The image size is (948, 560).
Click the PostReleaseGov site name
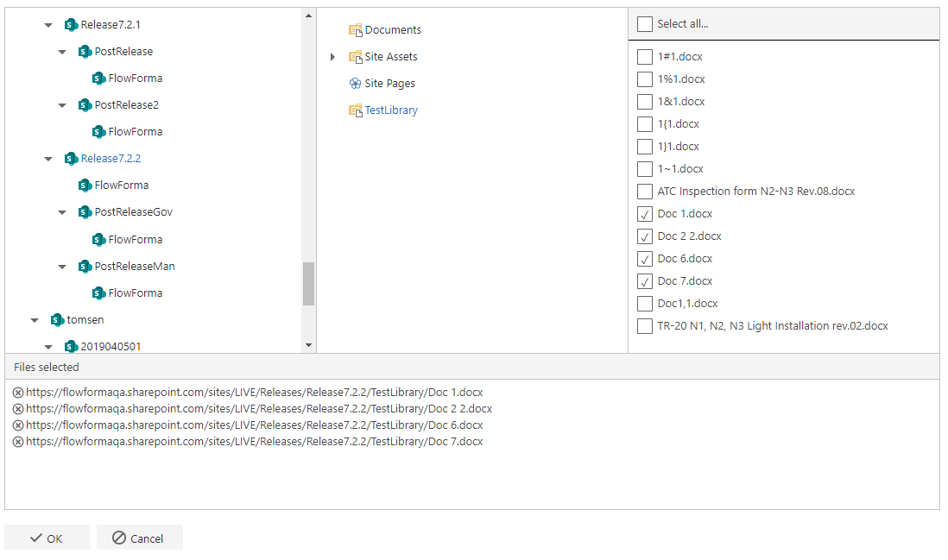(x=134, y=212)
